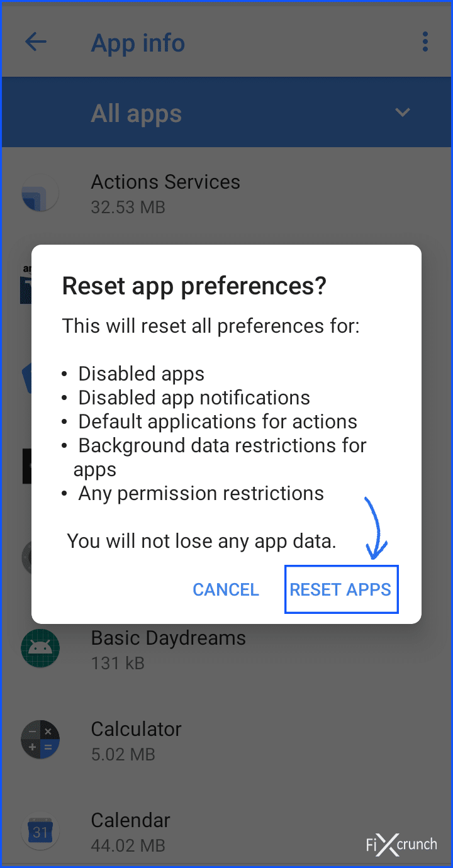Tap the Calendar app icon showing 31
The width and height of the screenshot is (453, 868).
[x=40, y=832]
